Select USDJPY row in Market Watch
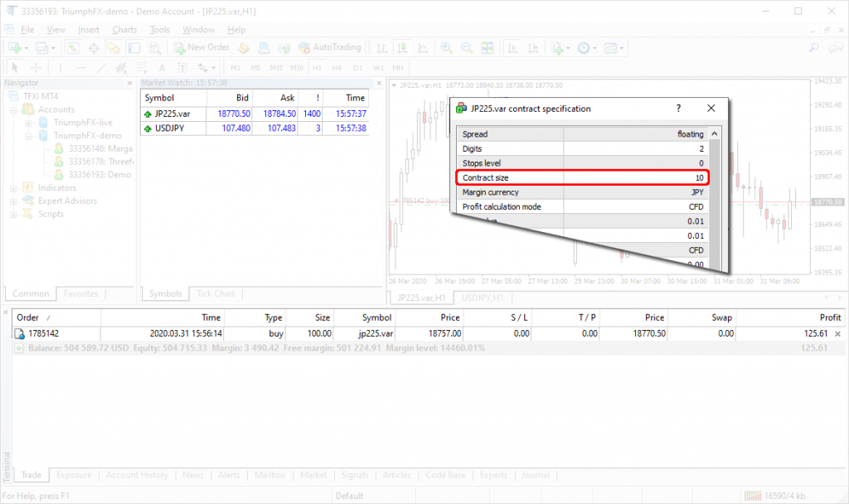849x504 pixels. 255,128
